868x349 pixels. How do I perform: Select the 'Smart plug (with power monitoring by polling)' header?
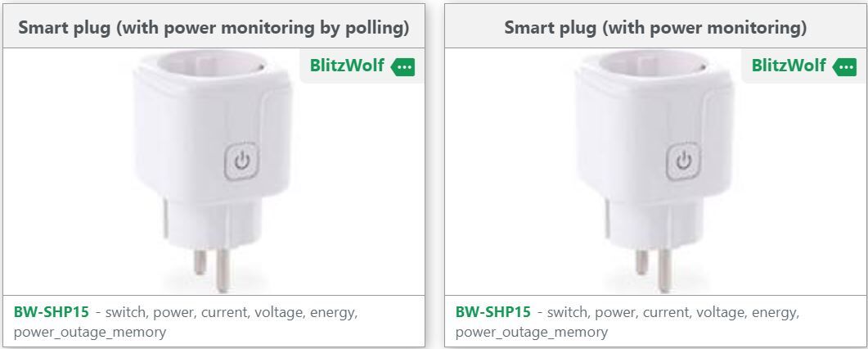214,28
